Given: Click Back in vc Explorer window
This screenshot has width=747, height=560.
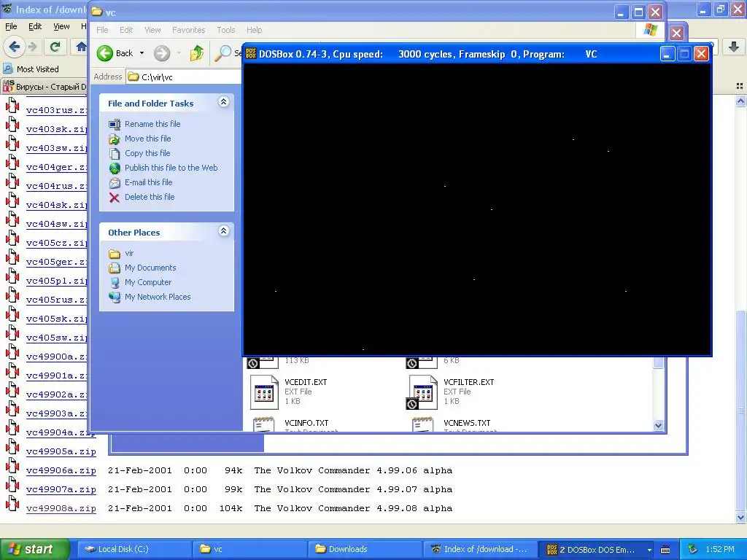Looking at the screenshot, I should pos(115,53).
